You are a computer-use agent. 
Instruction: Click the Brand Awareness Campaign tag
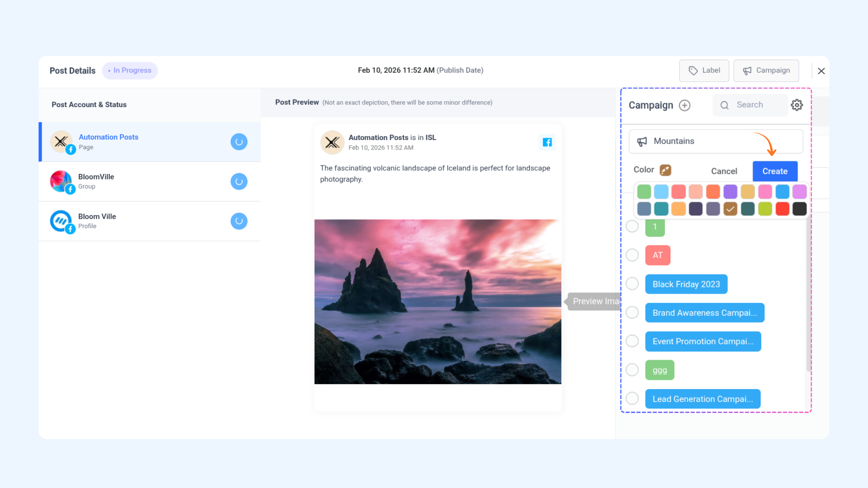tap(704, 313)
